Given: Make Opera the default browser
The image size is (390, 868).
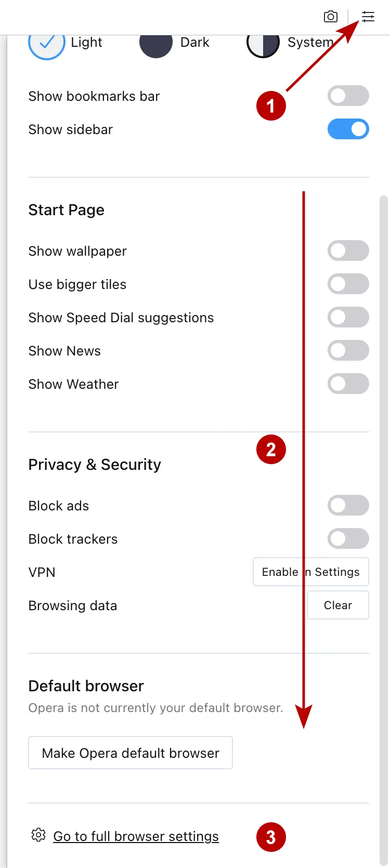Looking at the screenshot, I should pos(130,752).
